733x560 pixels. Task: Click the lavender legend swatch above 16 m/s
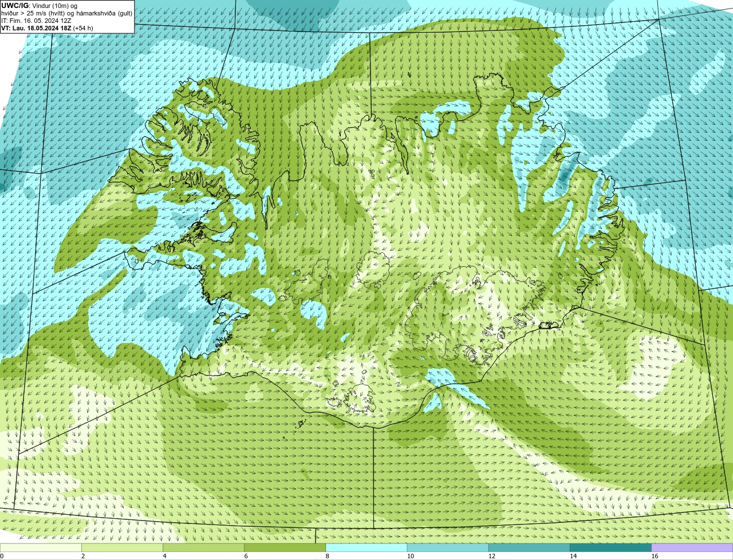pyautogui.click(x=692, y=548)
